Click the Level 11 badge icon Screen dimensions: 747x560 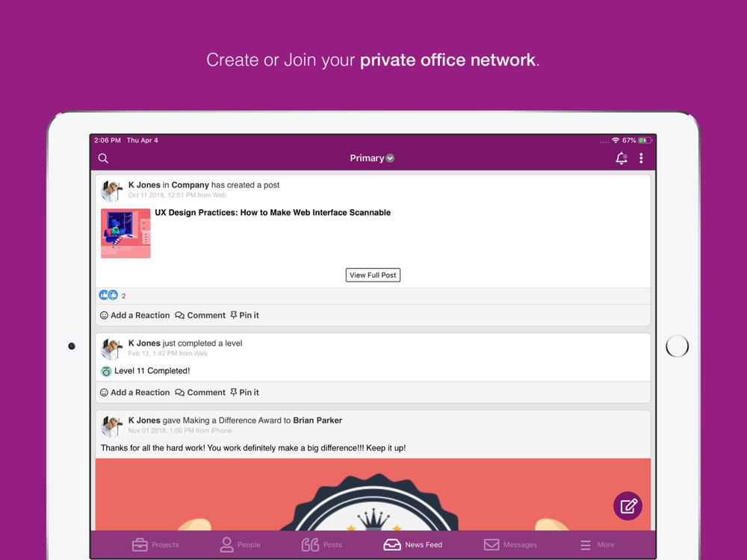point(106,371)
